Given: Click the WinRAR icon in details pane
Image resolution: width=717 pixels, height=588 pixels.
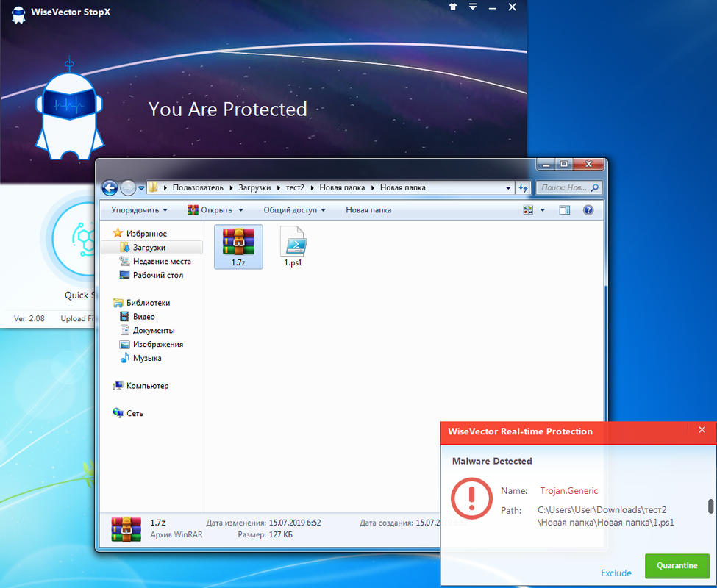Looking at the screenshot, I should tap(126, 529).
